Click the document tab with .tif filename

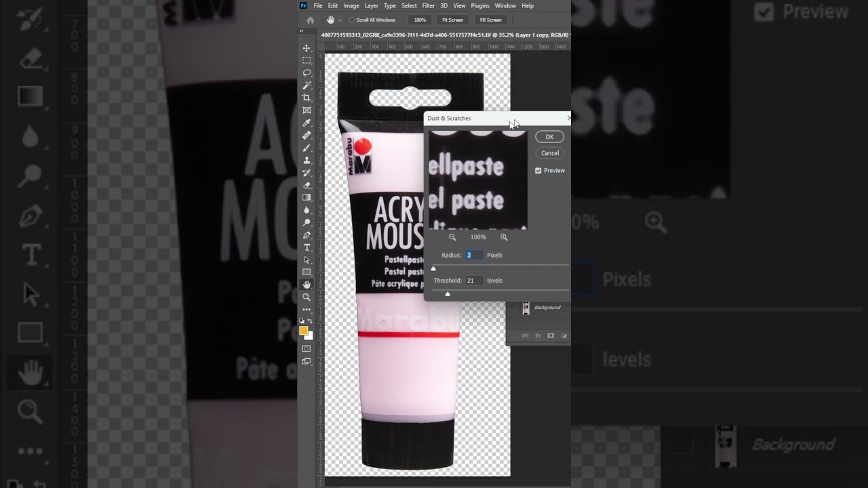[446, 35]
